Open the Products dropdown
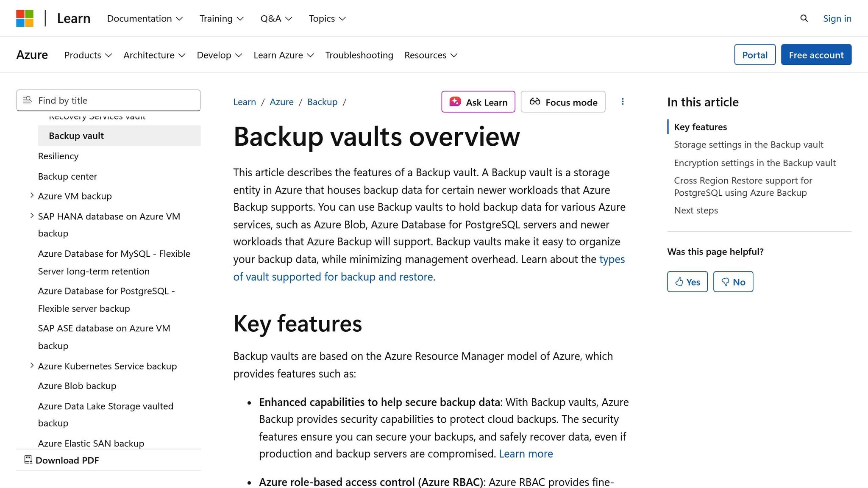Viewport: 868px width, 488px height. (x=87, y=55)
